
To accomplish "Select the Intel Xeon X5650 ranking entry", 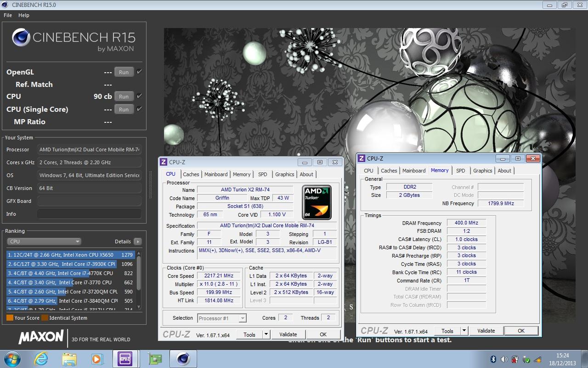I will pyautogui.click(x=71, y=255).
